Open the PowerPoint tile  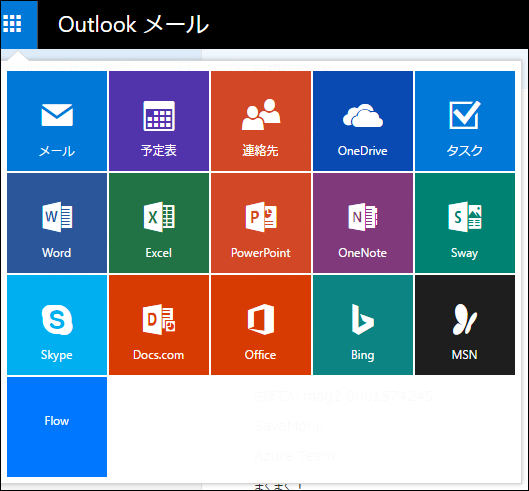click(261, 223)
